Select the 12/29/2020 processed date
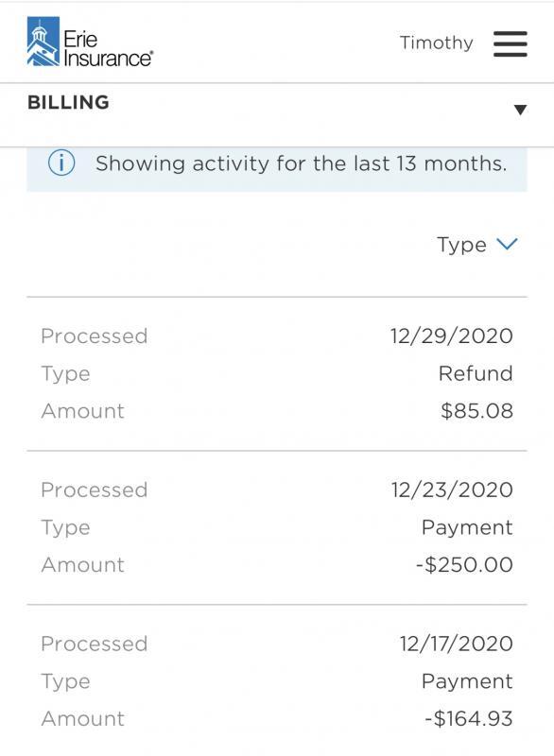Viewport: 554px width, 756px height. click(451, 336)
